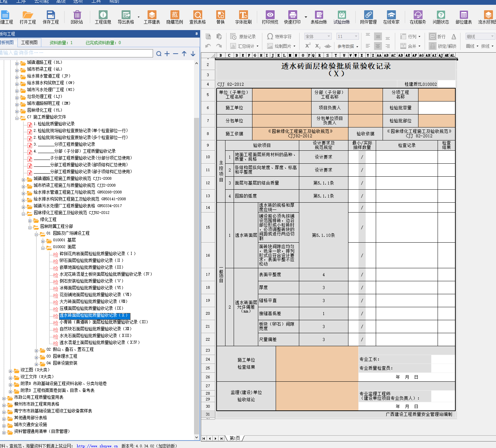Open the zhuyew.cn website link
The image size is (496, 448).
coord(97,446)
